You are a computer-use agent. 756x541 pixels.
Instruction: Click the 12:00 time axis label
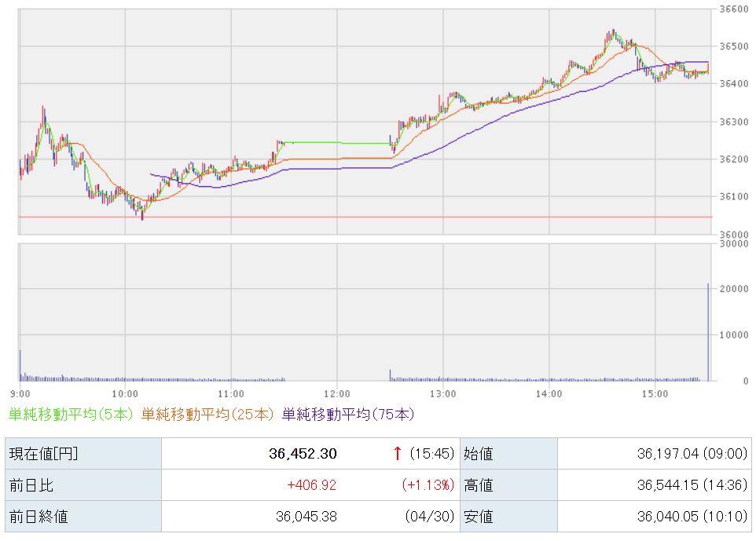(336, 394)
